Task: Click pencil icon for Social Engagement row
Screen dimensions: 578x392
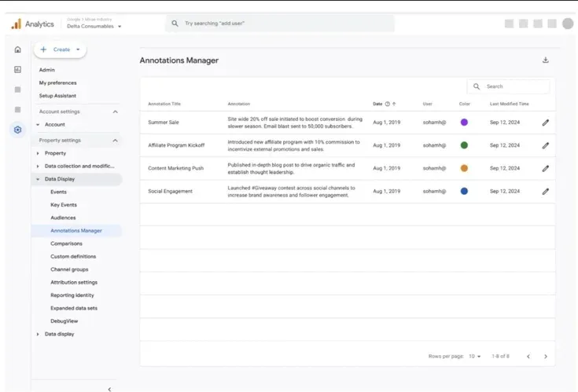Action: [x=545, y=191]
